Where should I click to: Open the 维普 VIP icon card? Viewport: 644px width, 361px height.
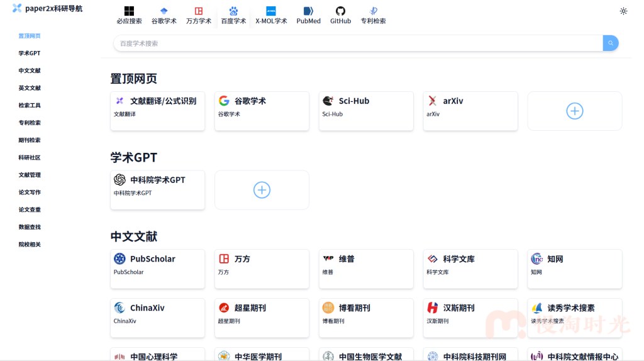[x=328, y=258]
